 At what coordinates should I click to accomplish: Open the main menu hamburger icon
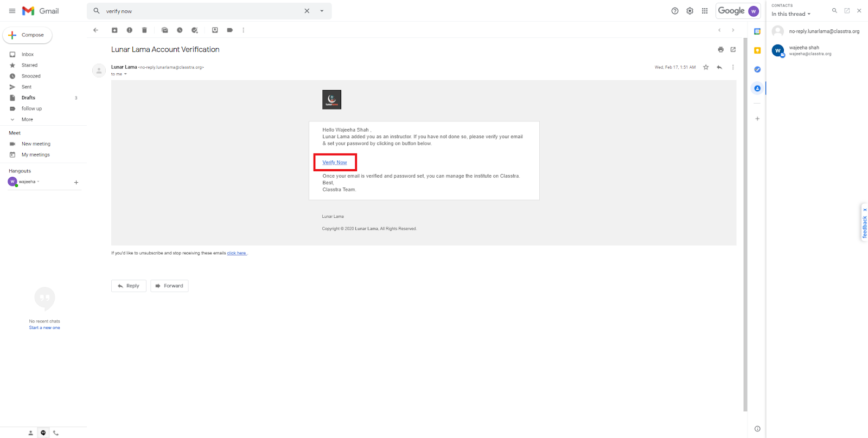(x=12, y=11)
